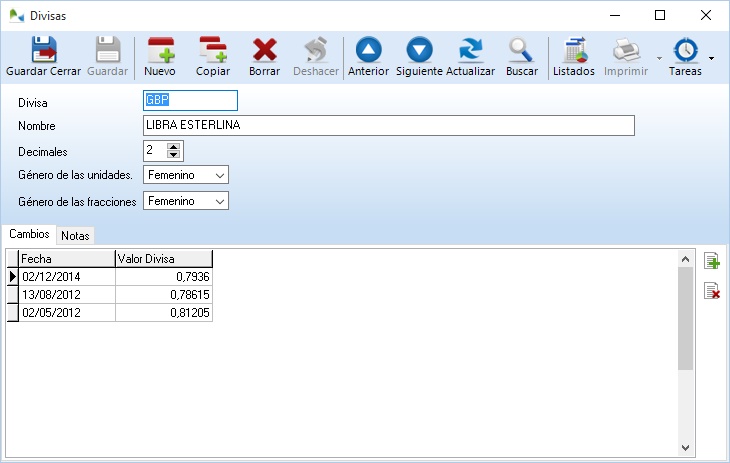Select the value cell 0,7936

164,277
